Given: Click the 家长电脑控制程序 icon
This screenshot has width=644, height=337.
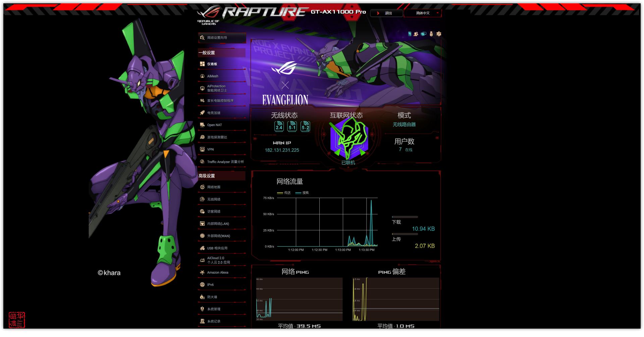Looking at the screenshot, I should pos(202,101).
